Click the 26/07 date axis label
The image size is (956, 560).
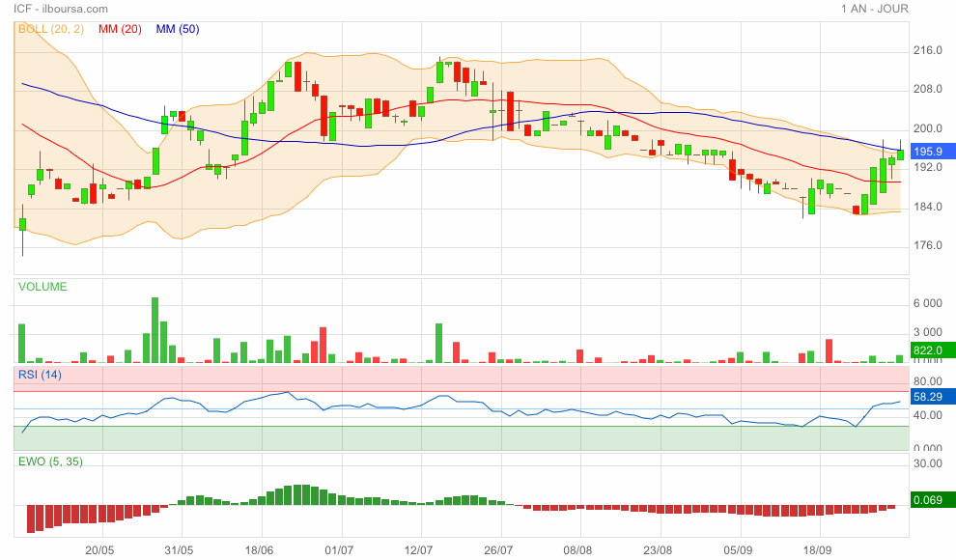click(x=498, y=550)
